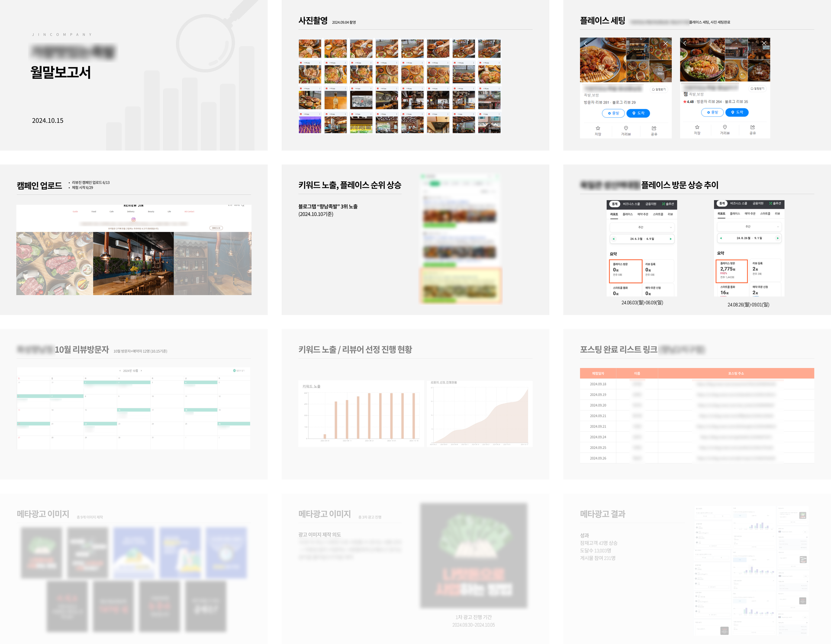Click the 포스팅 주소 column header
The width and height of the screenshot is (831, 644).
click(736, 374)
